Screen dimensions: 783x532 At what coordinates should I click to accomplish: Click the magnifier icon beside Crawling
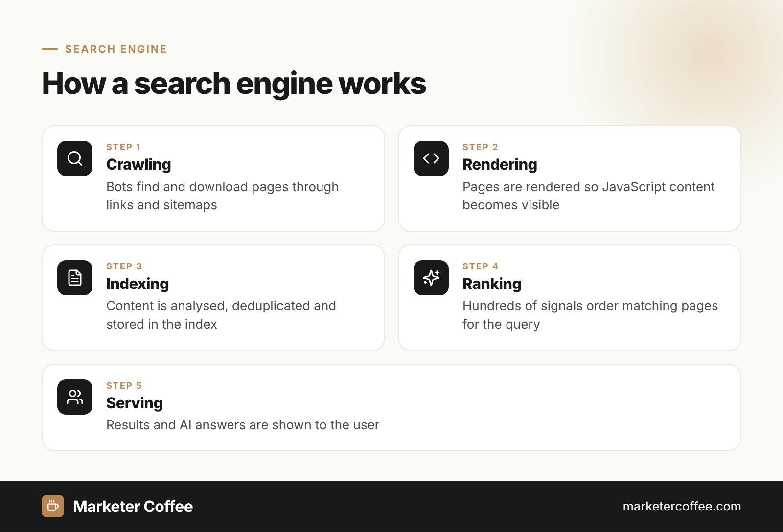point(75,158)
